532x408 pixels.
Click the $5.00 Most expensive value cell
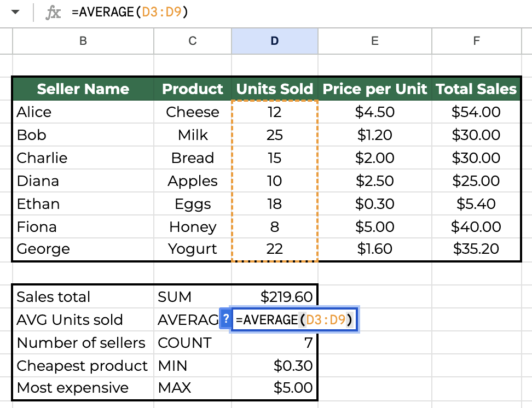(275, 388)
